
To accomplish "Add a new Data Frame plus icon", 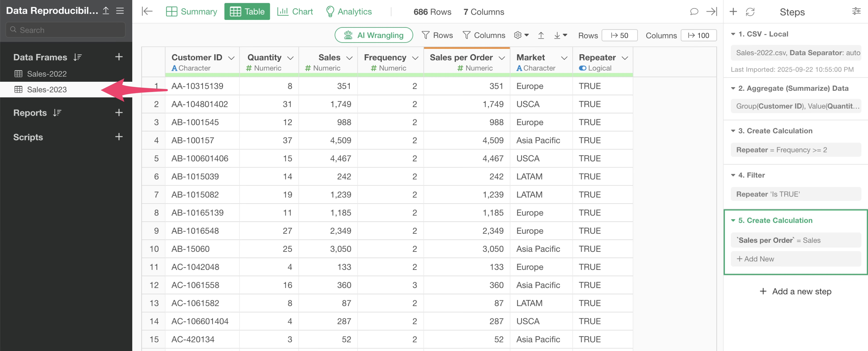I will (x=119, y=57).
